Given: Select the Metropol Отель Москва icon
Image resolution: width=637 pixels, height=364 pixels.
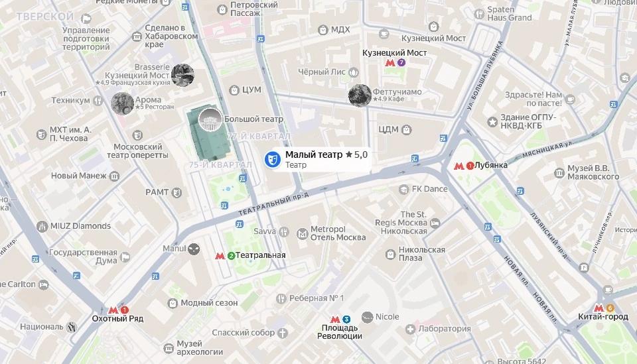Looking at the screenshot, I should point(303,234).
